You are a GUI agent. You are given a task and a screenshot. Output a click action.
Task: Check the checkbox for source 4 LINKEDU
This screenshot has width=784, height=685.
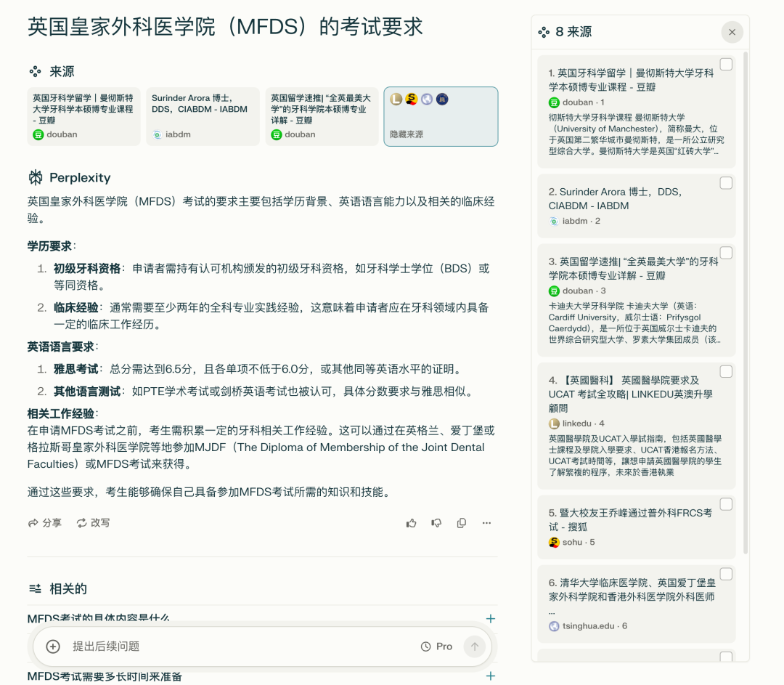(x=726, y=371)
